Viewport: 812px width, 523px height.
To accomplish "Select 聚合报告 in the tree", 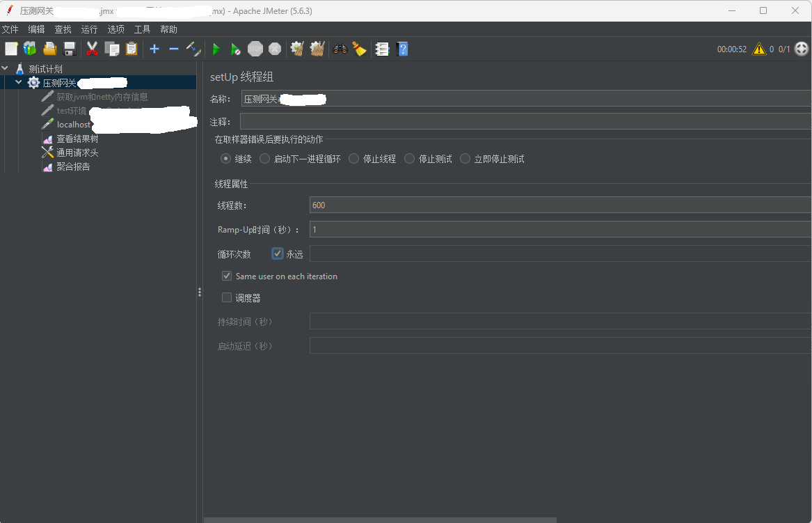I will point(73,167).
